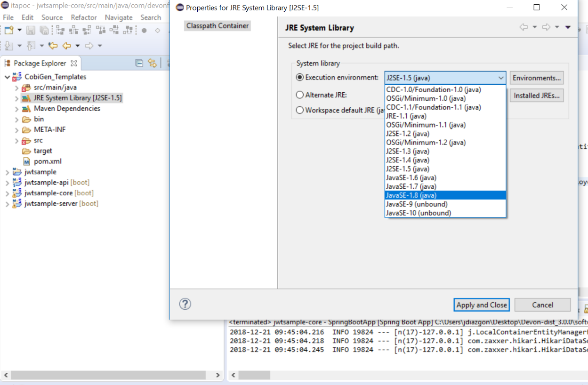Select pom.xml in Package Explorer

[48, 161]
